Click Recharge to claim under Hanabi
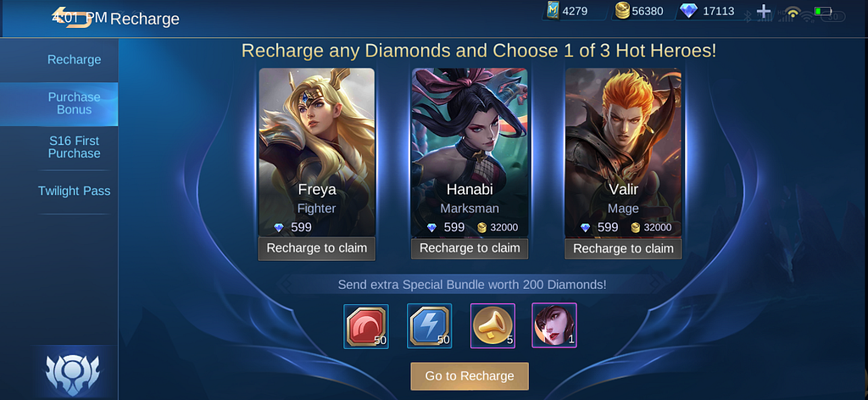The height and width of the screenshot is (400, 868). 470,248
